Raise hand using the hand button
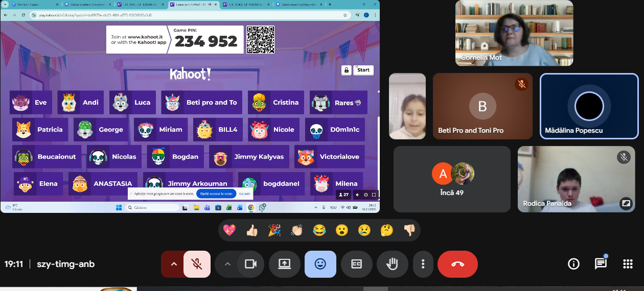Image resolution: width=644 pixels, height=291 pixels. [x=392, y=264]
